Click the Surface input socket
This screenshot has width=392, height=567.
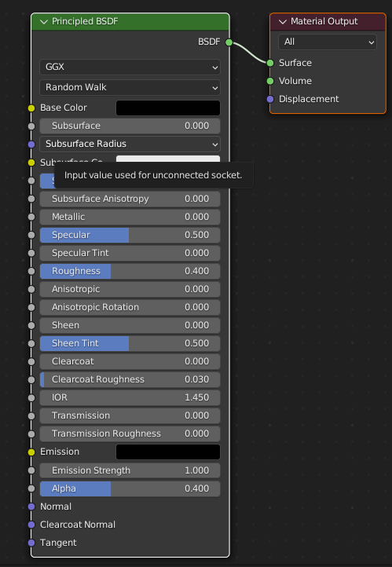click(270, 63)
